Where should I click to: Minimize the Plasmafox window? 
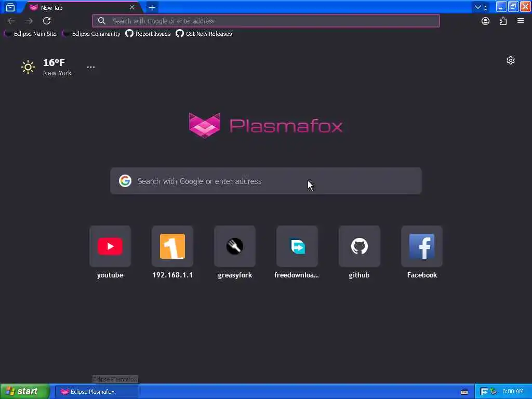(501, 7)
